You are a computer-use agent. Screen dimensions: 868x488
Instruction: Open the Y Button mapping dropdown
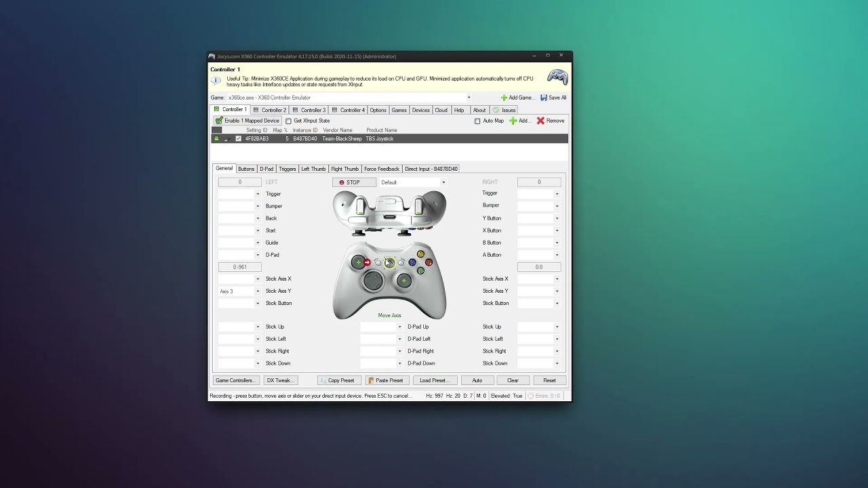point(557,218)
